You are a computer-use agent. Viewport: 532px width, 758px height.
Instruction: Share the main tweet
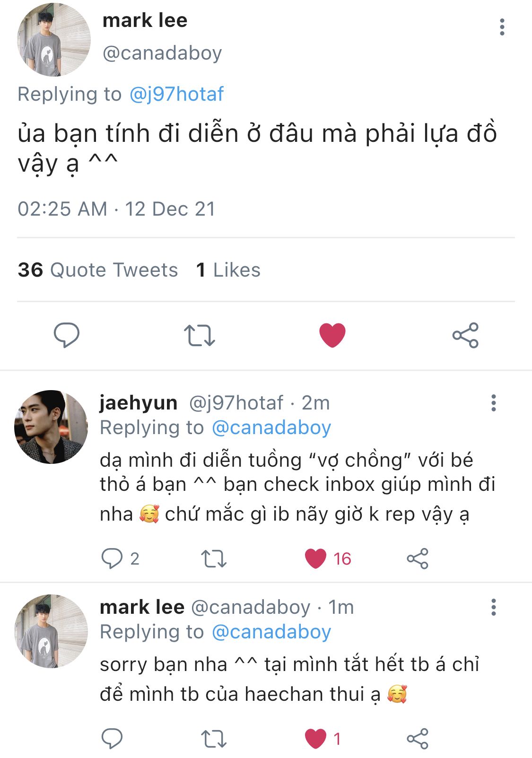coord(465,335)
